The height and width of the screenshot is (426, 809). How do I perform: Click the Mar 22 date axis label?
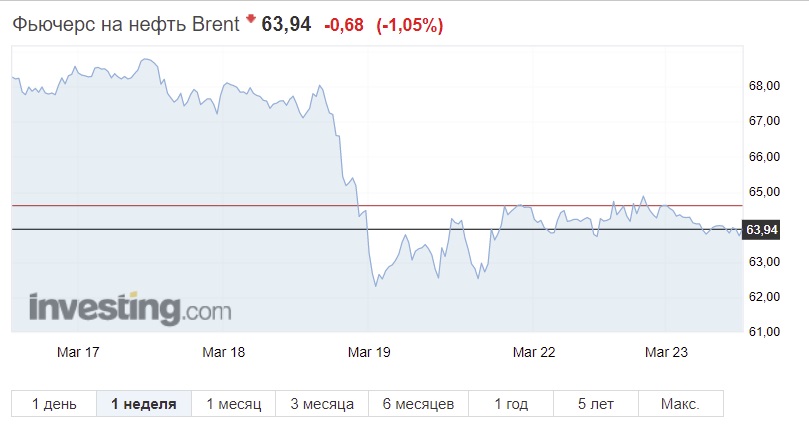tap(534, 352)
